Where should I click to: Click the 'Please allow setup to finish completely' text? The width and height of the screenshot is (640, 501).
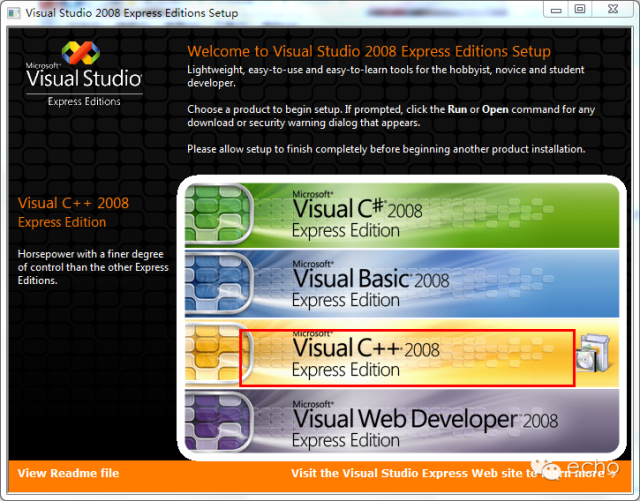(x=386, y=149)
